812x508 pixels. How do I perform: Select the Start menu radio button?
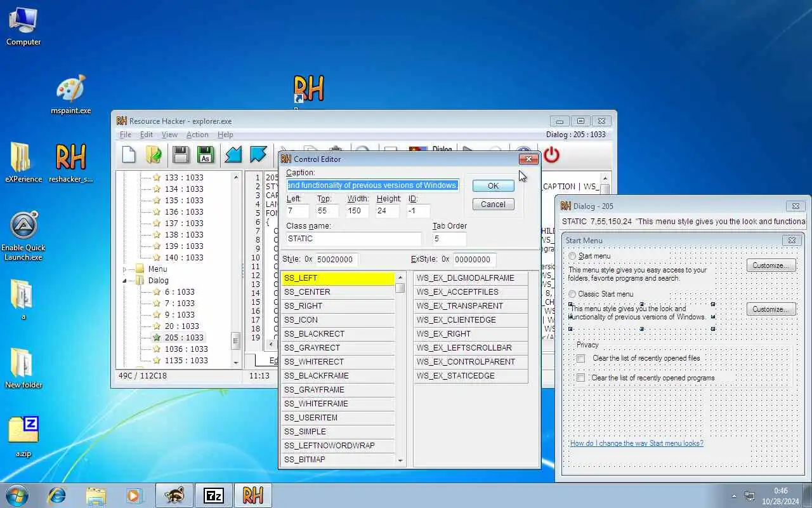[x=572, y=256]
